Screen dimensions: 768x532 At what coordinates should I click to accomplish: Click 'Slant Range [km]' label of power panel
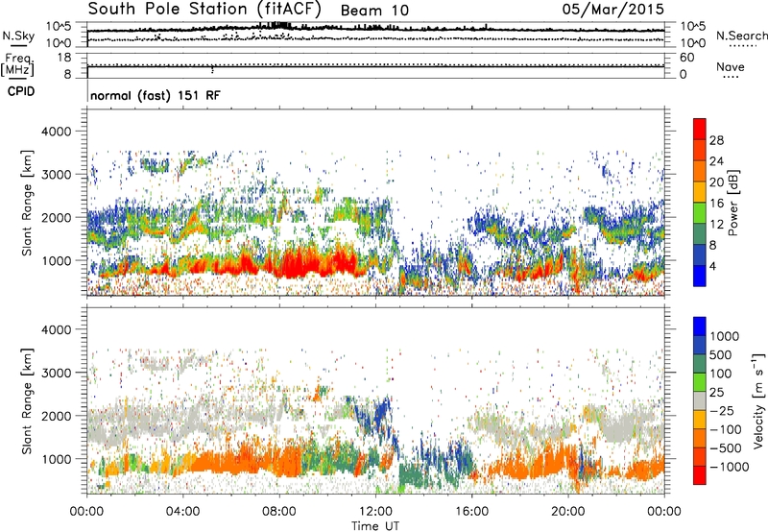27,203
